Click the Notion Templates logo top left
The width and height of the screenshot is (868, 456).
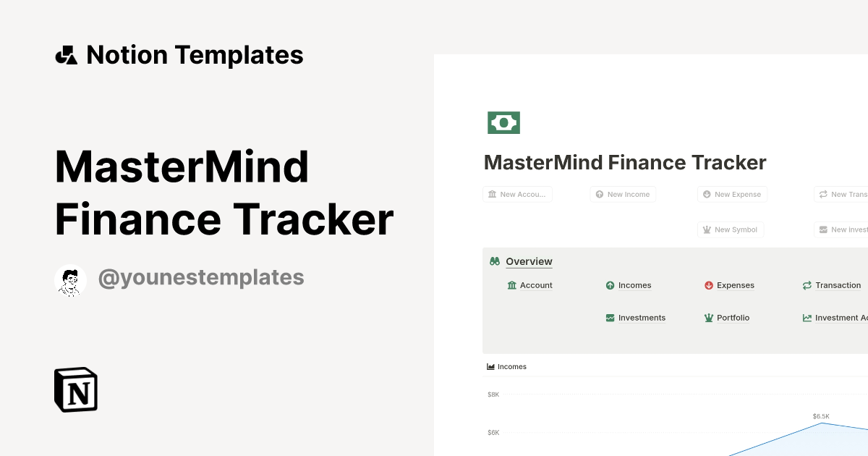click(178, 54)
